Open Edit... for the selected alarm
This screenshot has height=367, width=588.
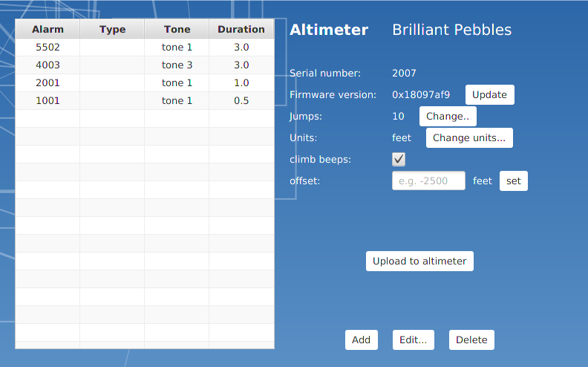pyautogui.click(x=413, y=340)
